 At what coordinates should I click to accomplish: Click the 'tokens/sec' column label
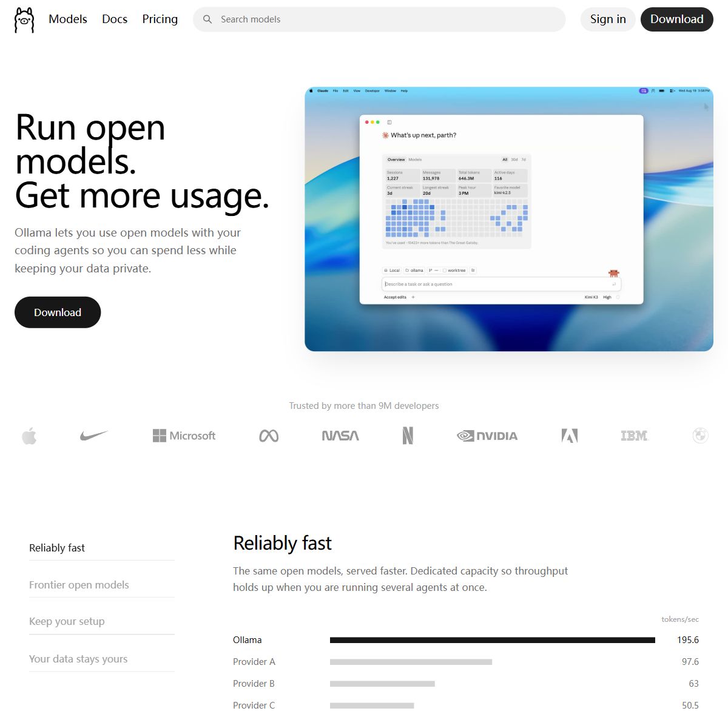coord(680,619)
